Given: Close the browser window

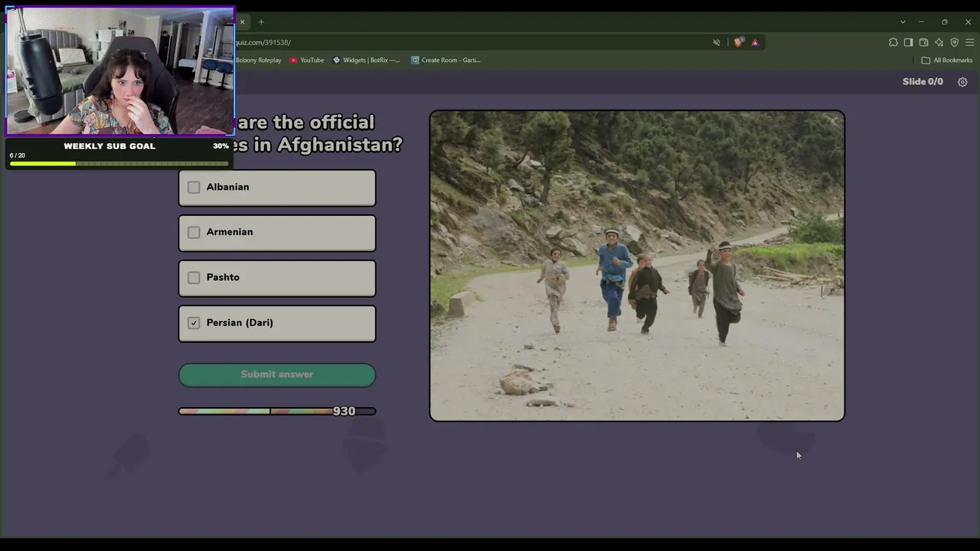Looking at the screenshot, I should click(968, 22).
